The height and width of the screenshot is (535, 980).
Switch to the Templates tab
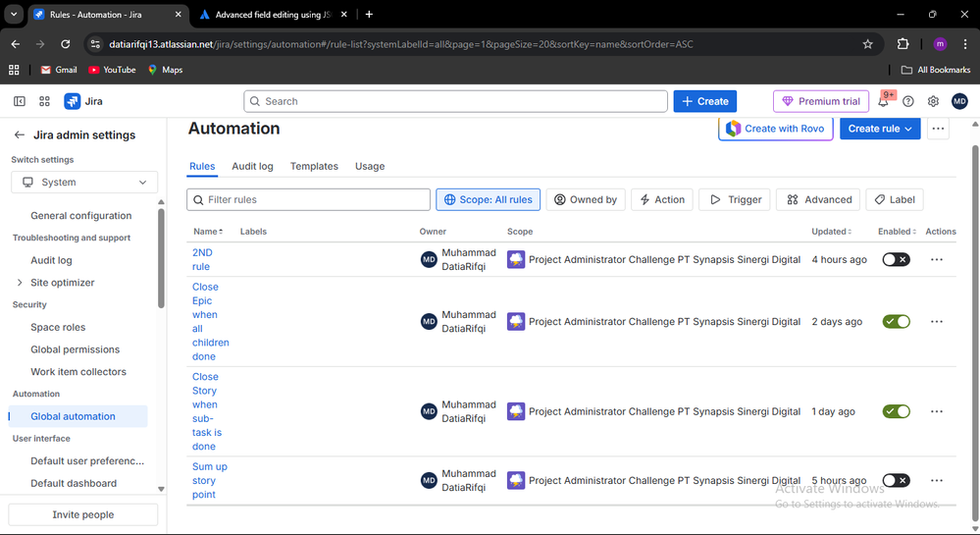pyautogui.click(x=314, y=167)
